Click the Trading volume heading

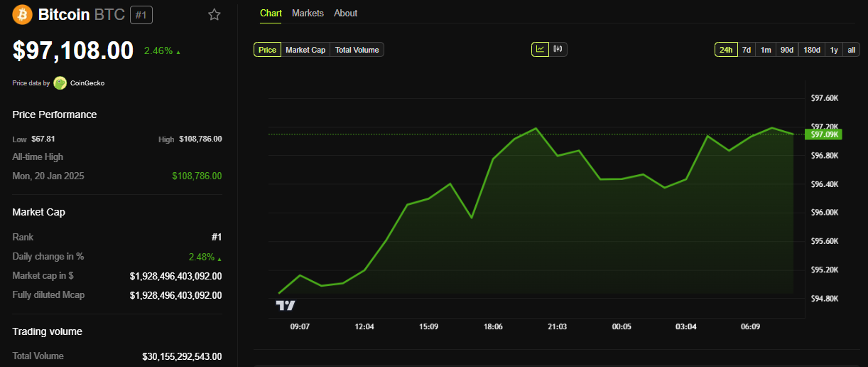tap(47, 331)
